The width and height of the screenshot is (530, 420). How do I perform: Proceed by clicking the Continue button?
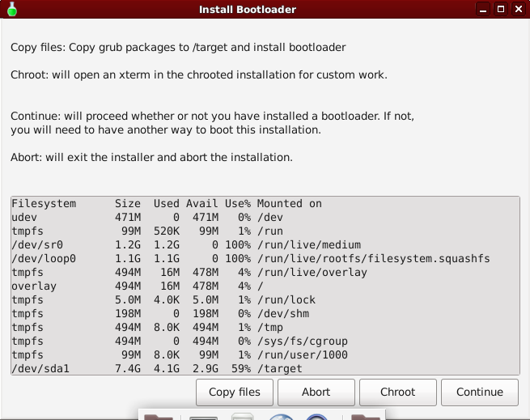click(480, 392)
